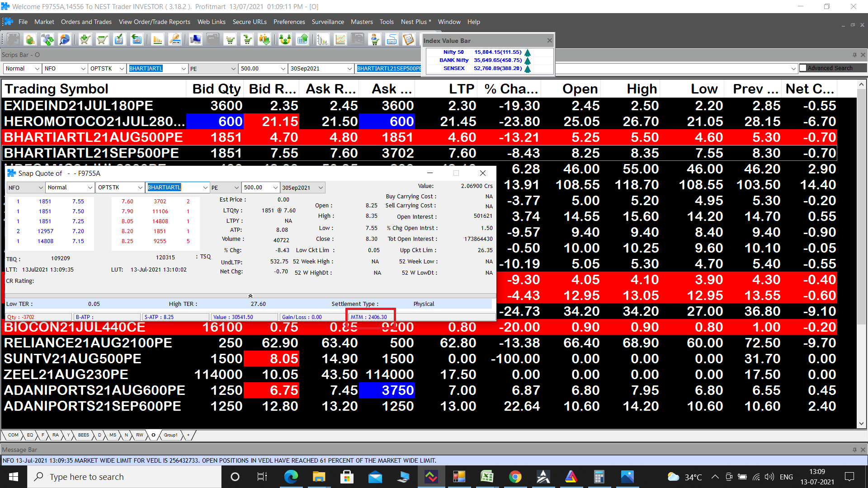Click the High column header

coord(630,89)
